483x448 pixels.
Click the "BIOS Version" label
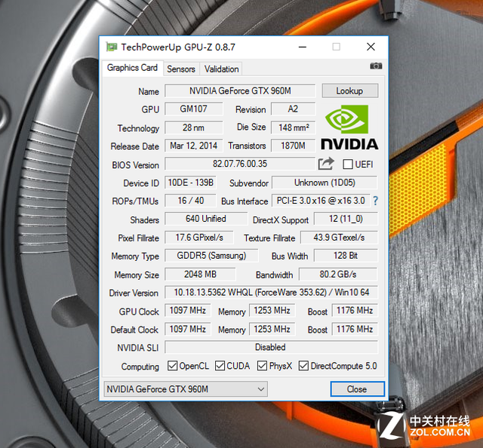pos(136,165)
